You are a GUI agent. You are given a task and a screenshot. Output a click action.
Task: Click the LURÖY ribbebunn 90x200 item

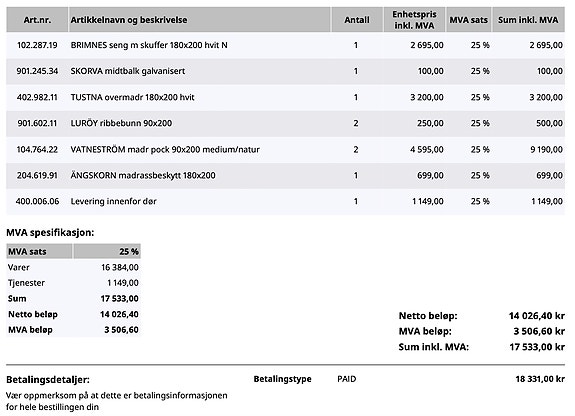[121, 123]
